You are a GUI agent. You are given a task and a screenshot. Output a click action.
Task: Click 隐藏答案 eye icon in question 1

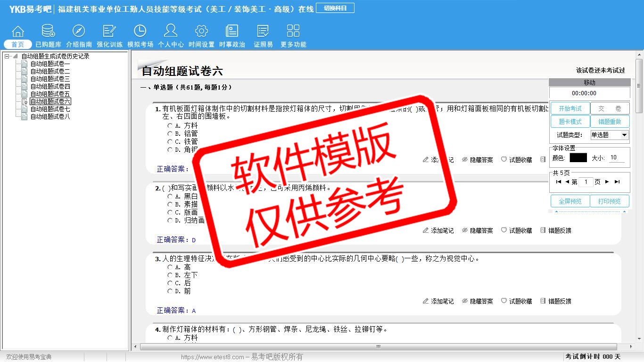click(x=465, y=160)
